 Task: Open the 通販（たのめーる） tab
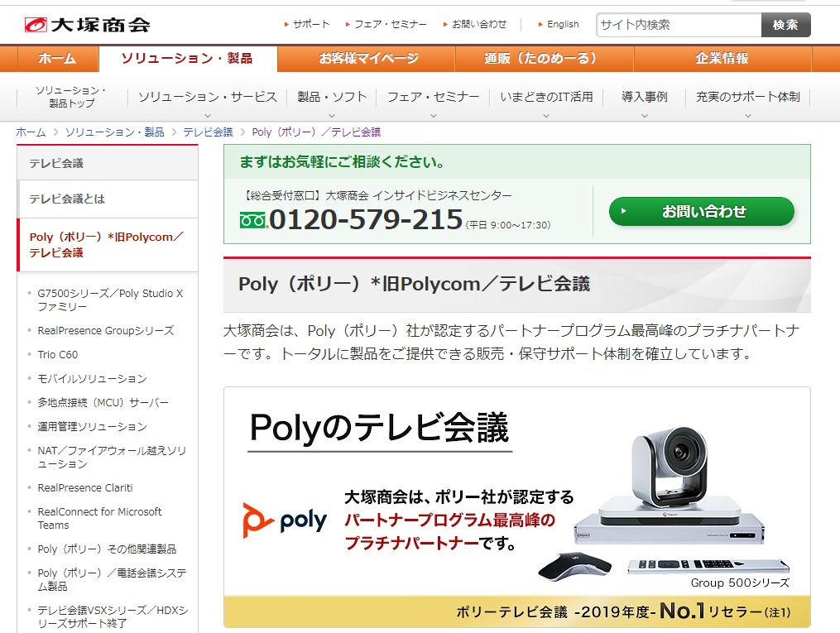pos(545,59)
